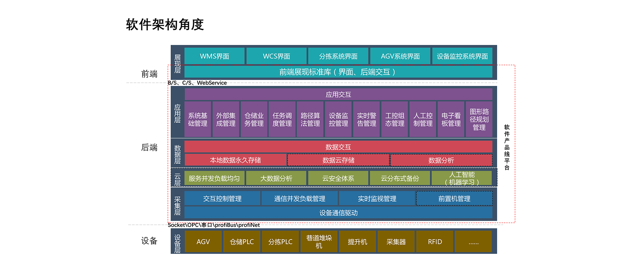This screenshot has height=278, width=644.
Task: Select the 数据交互 bar
Action: point(338,147)
